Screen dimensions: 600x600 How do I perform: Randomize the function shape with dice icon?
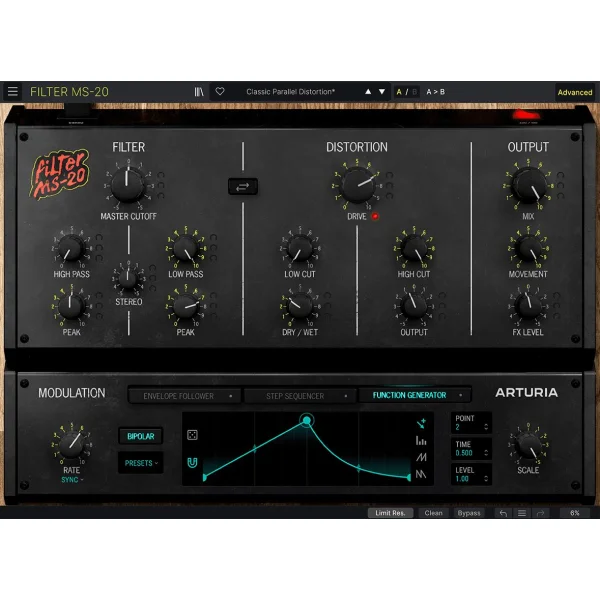point(192,435)
